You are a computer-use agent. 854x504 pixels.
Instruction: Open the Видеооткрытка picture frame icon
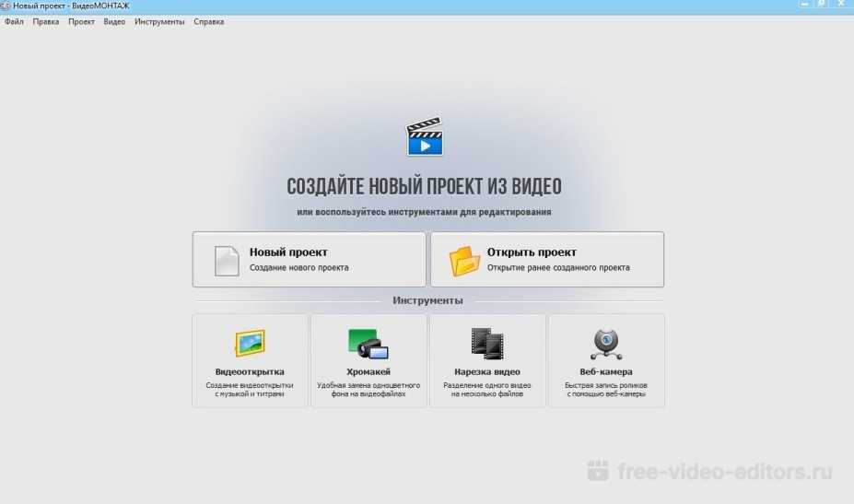(250, 343)
